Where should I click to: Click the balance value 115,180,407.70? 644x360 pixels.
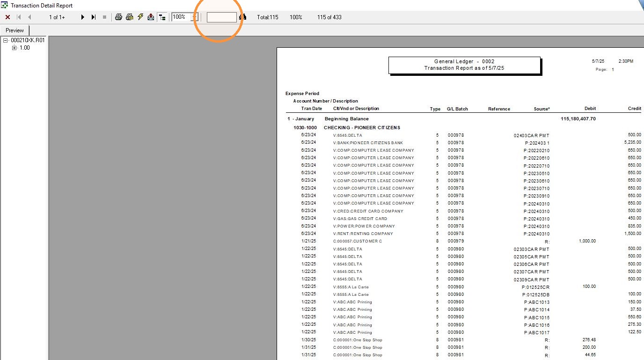tap(578, 119)
